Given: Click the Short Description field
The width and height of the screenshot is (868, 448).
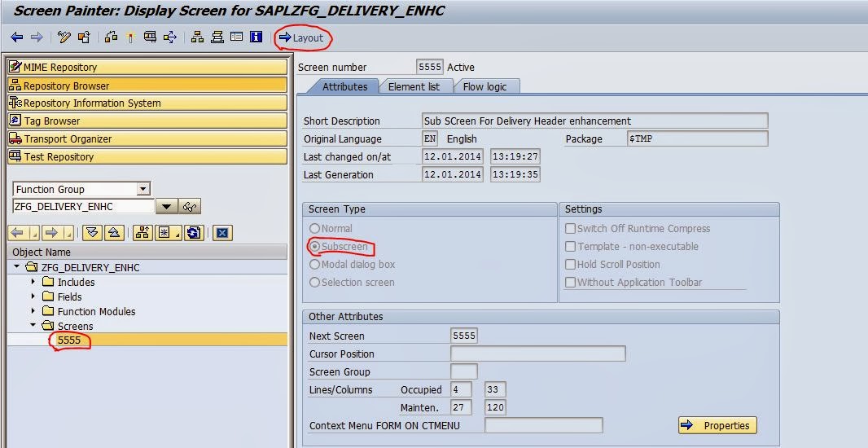Looking at the screenshot, I should click(595, 121).
